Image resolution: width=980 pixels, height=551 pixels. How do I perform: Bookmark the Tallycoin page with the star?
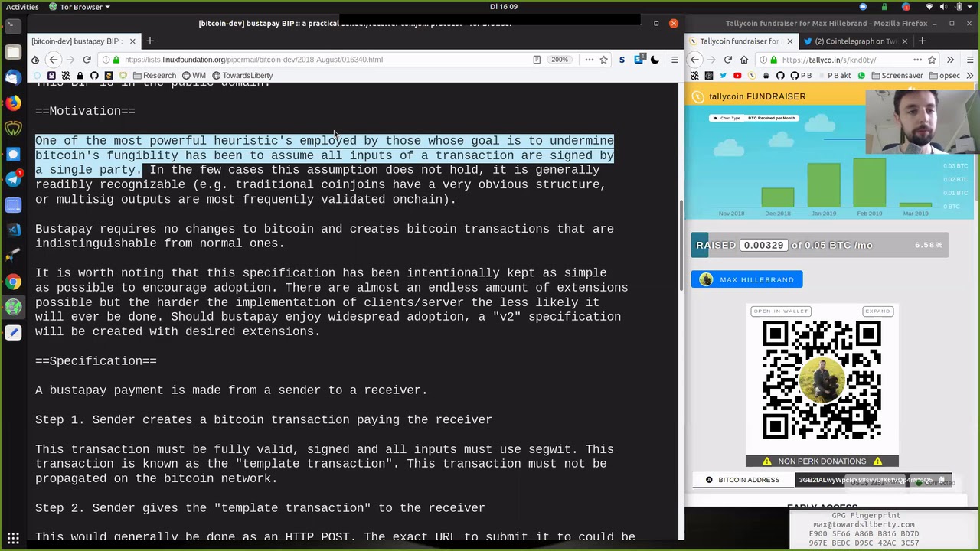[x=932, y=60]
